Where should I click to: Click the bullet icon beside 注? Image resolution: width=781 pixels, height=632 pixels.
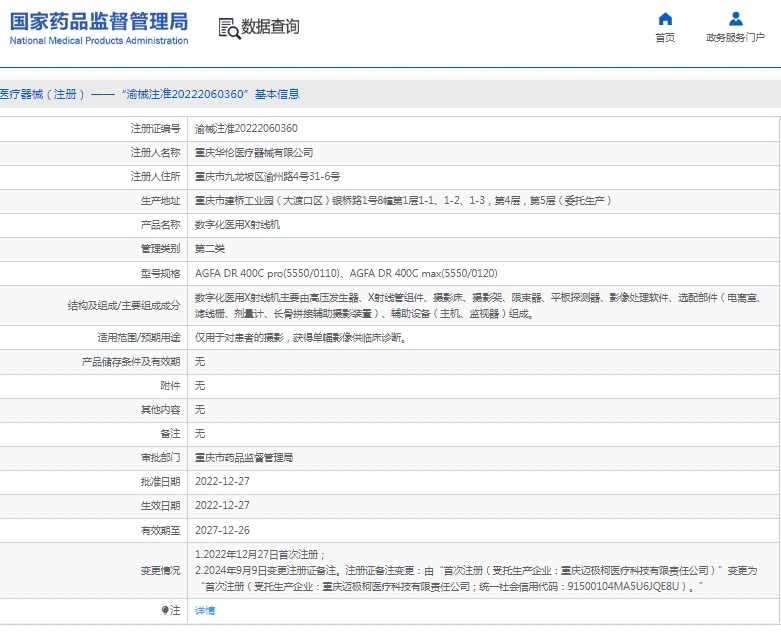click(x=165, y=610)
